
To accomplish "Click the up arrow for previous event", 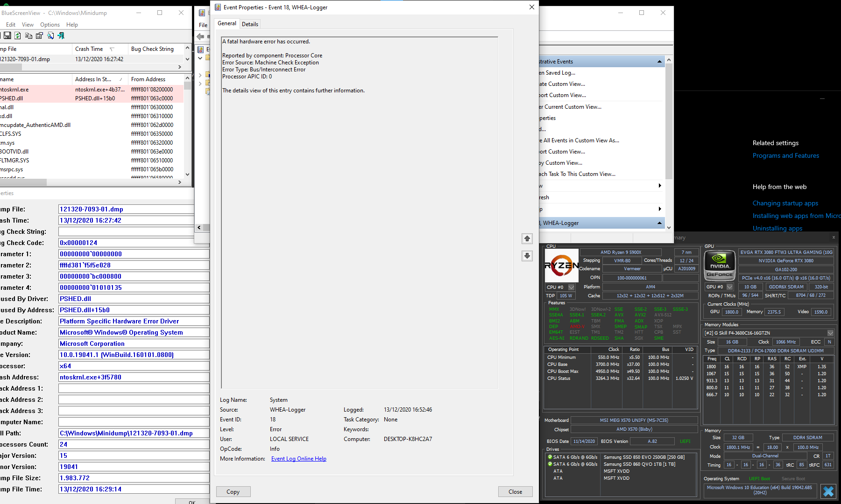I will tap(527, 238).
